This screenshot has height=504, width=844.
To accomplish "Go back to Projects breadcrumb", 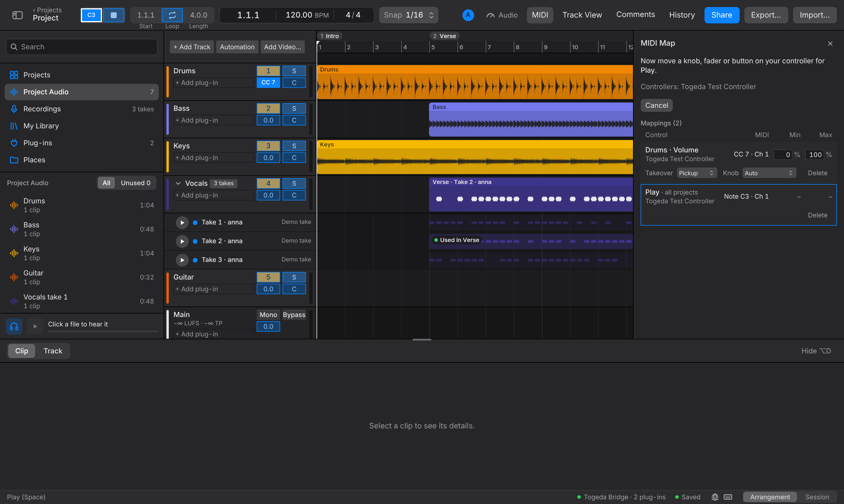I will (x=47, y=10).
